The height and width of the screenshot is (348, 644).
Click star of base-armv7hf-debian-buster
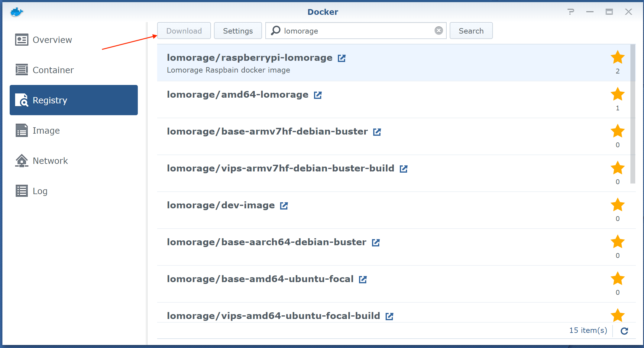pyautogui.click(x=618, y=131)
